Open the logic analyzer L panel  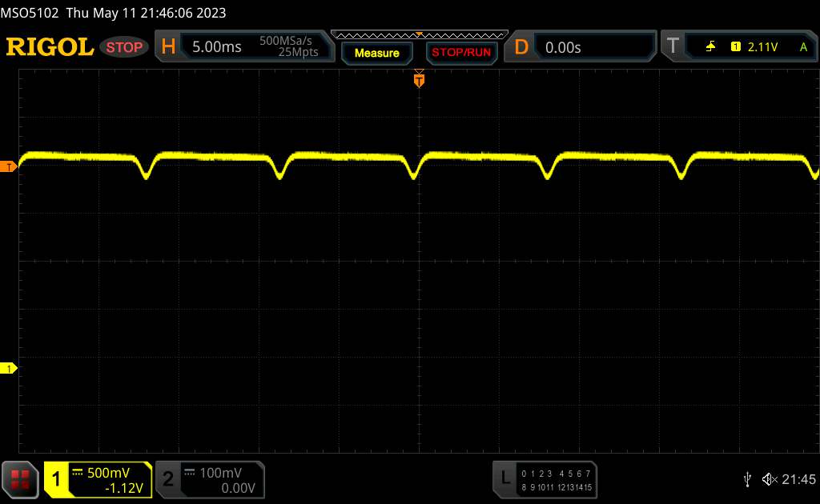(x=505, y=478)
